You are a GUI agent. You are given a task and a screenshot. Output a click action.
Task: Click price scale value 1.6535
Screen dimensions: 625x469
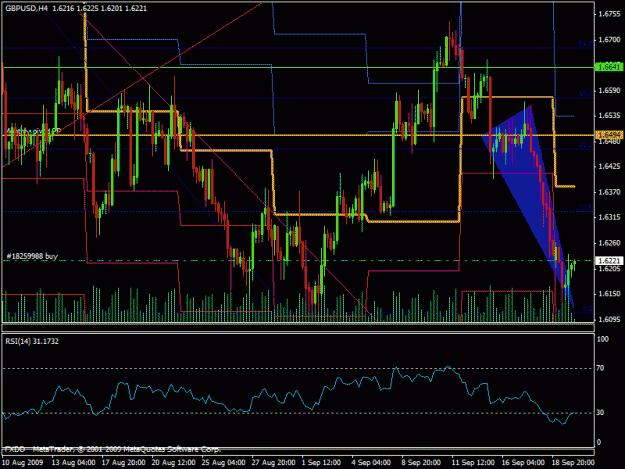point(609,116)
